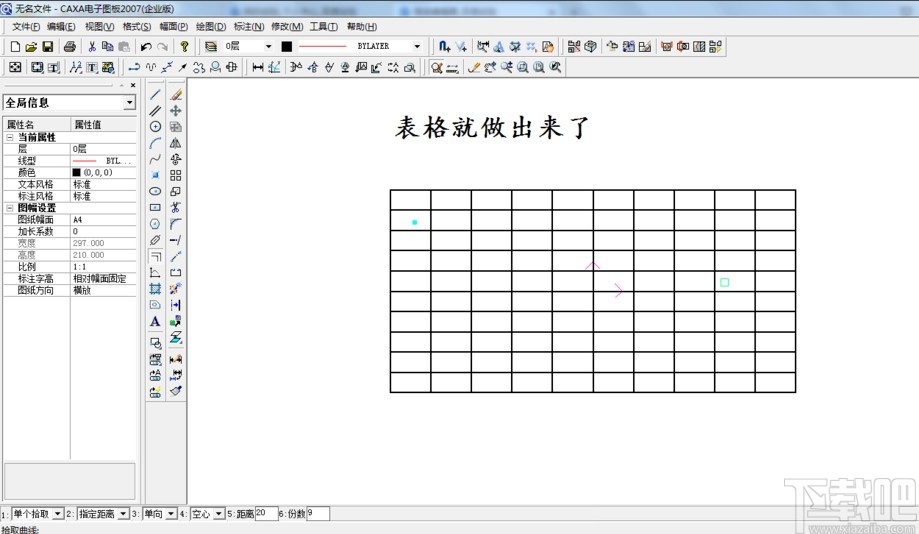The image size is (919, 534).
Task: Select the Erase tool in the edit toolbar
Action: (176, 94)
